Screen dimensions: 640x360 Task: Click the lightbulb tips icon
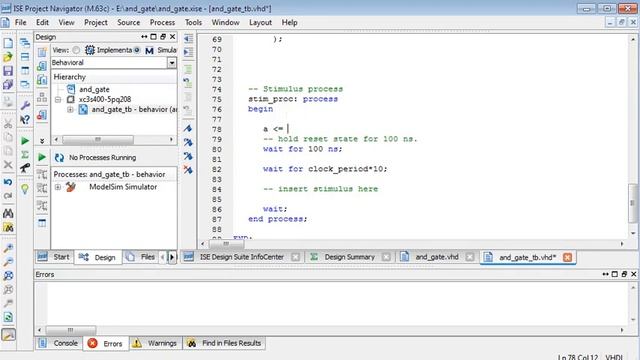[x=25, y=189]
